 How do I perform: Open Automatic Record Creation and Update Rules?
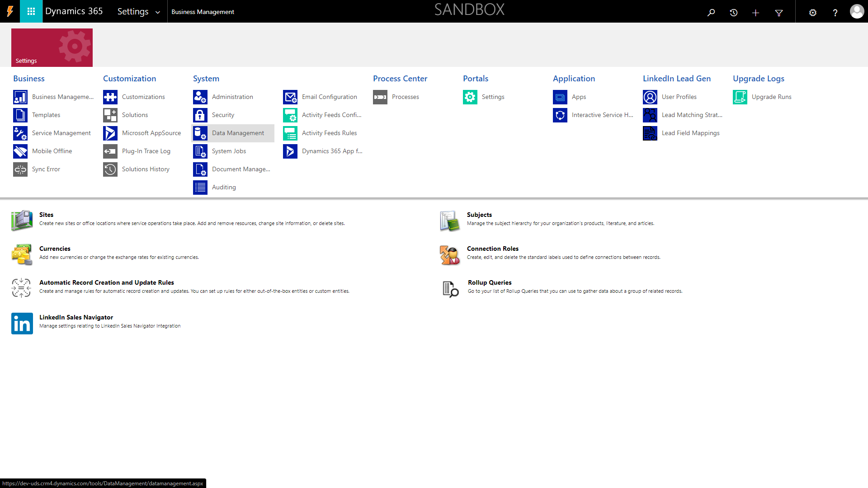106,282
